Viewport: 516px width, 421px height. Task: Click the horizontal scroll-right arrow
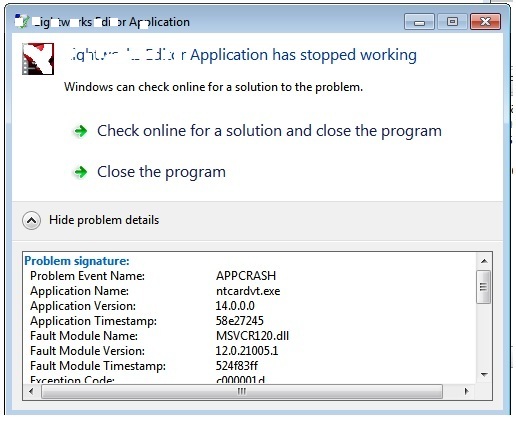coord(466,391)
